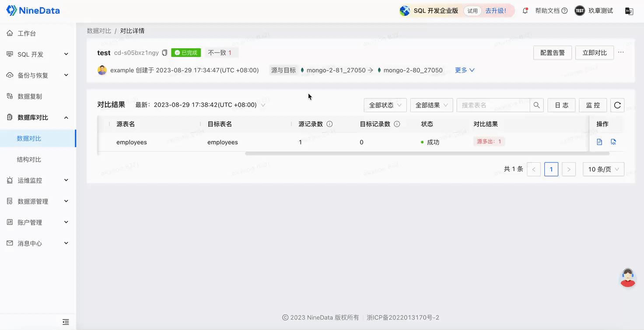Collapse the sidebar menu icon
The height and width of the screenshot is (330, 644).
click(66, 322)
